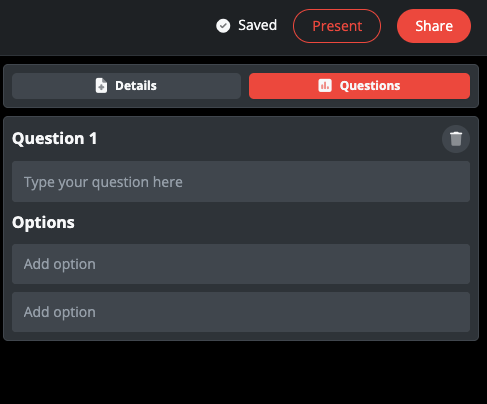Switch to the Details tab
The image size is (487, 404).
click(126, 86)
